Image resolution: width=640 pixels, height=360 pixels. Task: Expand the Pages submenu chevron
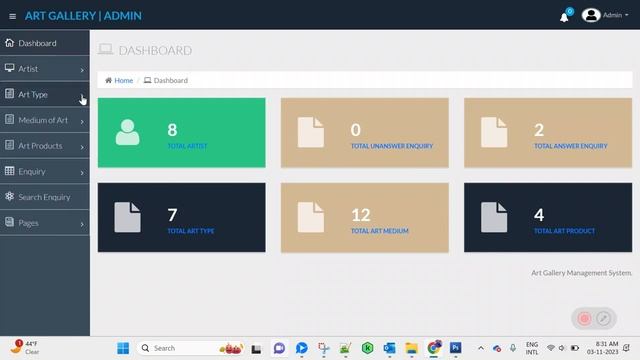point(82,224)
